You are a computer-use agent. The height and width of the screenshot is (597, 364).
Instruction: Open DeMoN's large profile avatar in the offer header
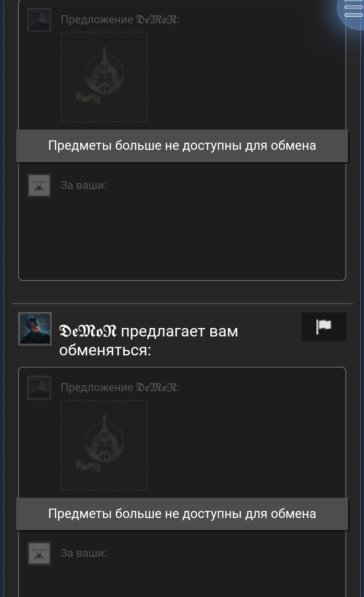35,329
